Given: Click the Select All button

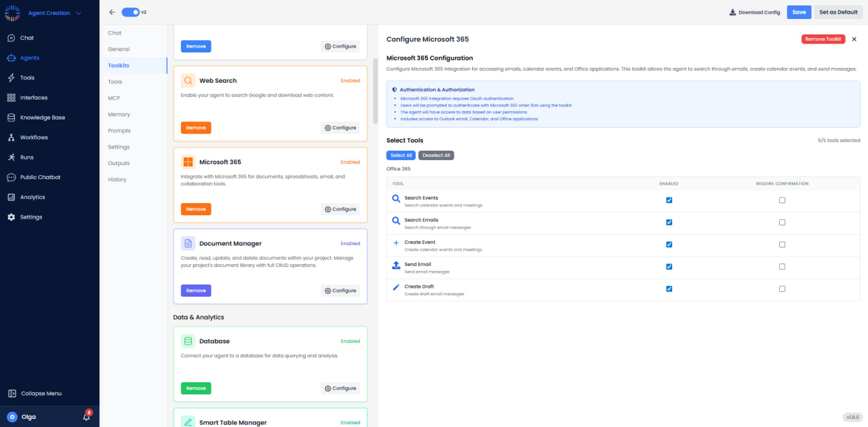Looking at the screenshot, I should coord(401,155).
